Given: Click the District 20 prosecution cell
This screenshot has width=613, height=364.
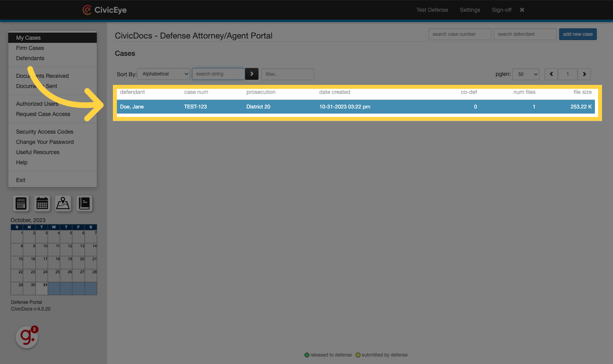Looking at the screenshot, I should click(258, 107).
